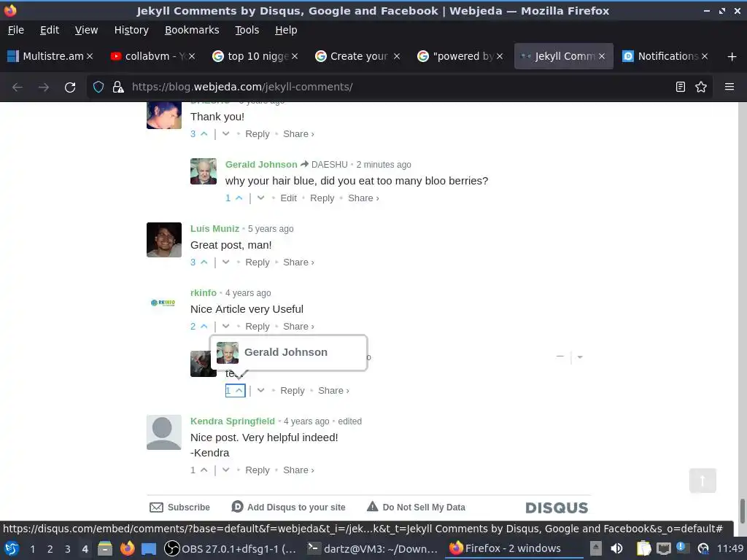The height and width of the screenshot is (560, 747).
Task: Open a new tab with plus button
Action: point(732,57)
